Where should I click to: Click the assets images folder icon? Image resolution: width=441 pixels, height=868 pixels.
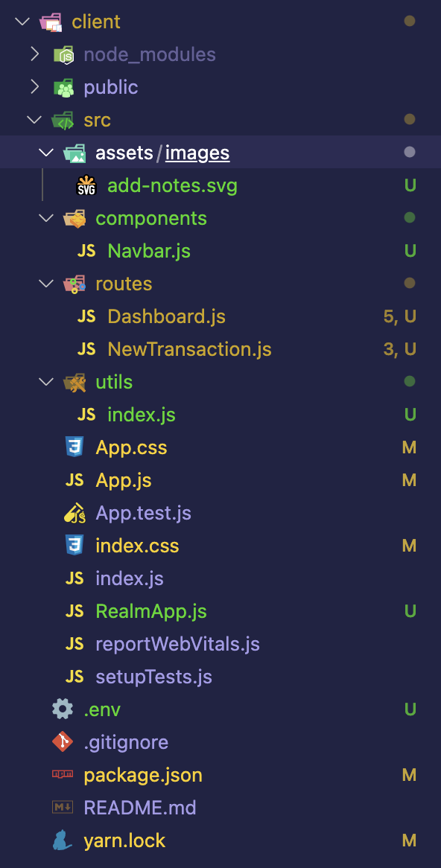[74, 152]
